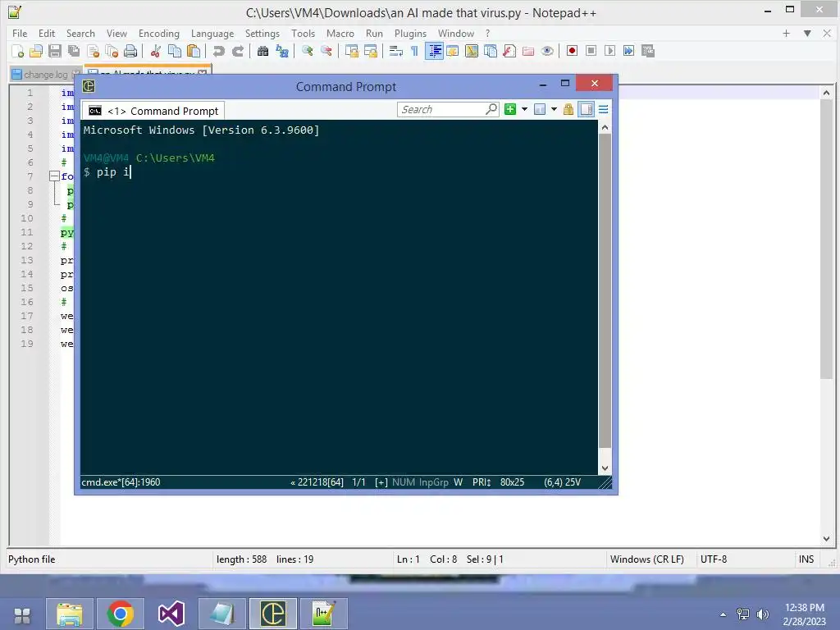Toggle Word Wrap in Notepad++ toolbar
The width and height of the screenshot is (840, 630).
(396, 51)
